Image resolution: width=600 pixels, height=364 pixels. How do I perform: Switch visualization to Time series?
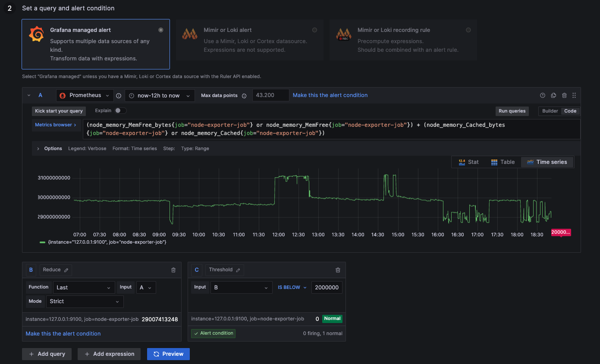point(547,162)
